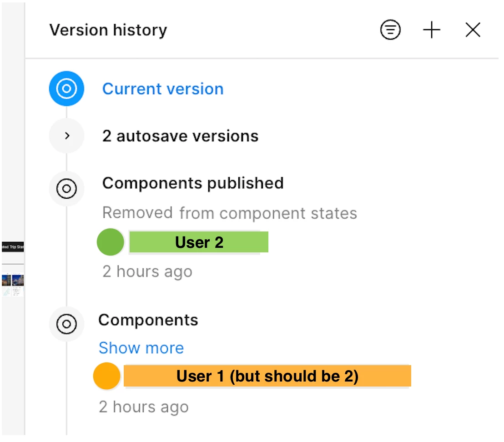Screen dimensions: 504x442
Task: Click the green User 2 name label
Action: tap(199, 242)
